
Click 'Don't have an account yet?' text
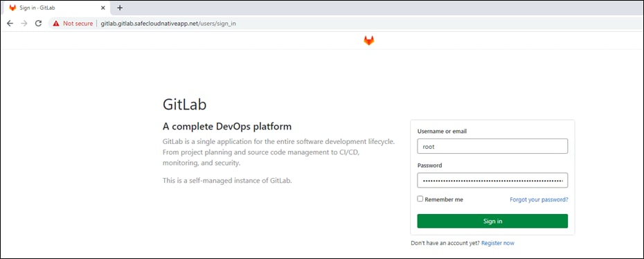pos(445,243)
